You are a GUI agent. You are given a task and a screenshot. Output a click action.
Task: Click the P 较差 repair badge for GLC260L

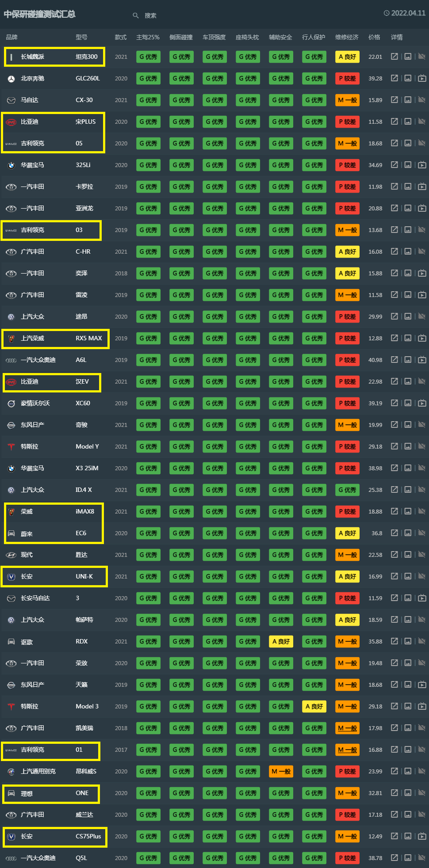click(x=347, y=78)
